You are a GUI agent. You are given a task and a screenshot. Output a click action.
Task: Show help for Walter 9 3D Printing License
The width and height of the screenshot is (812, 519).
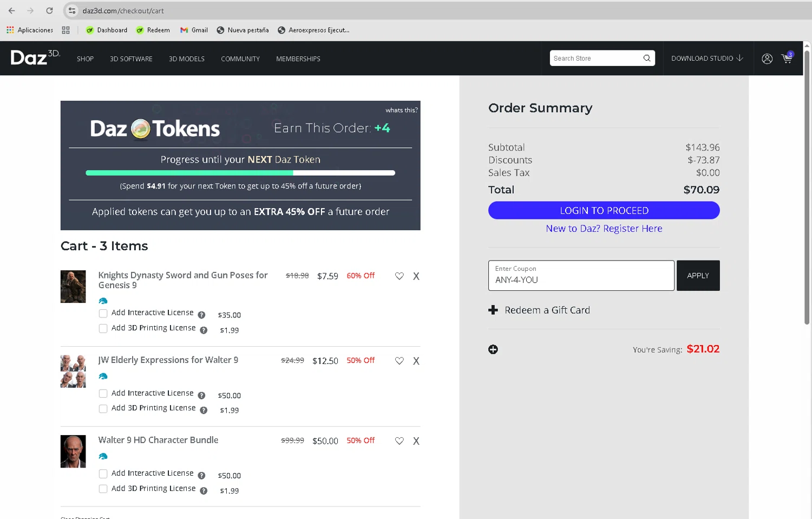click(x=204, y=490)
